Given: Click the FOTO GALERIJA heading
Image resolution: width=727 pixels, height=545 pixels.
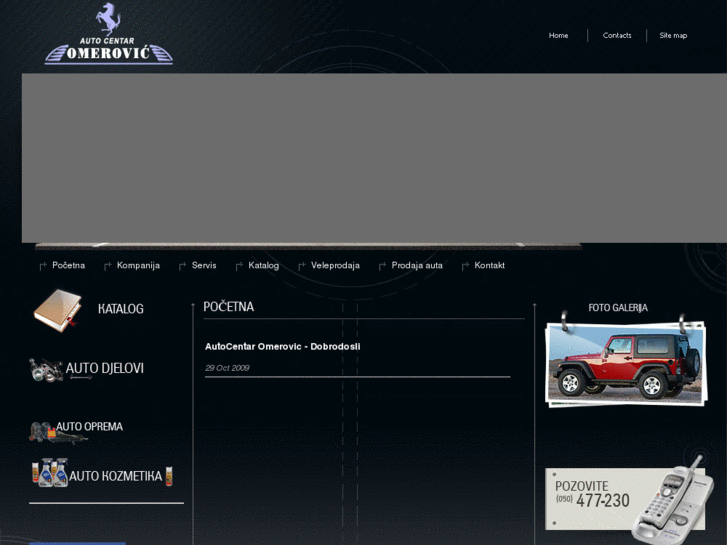Looking at the screenshot, I should [x=618, y=308].
